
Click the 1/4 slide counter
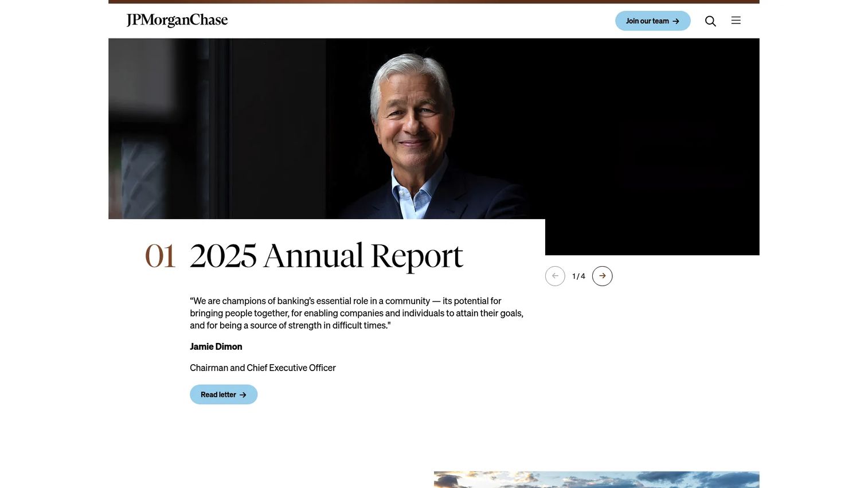578,276
